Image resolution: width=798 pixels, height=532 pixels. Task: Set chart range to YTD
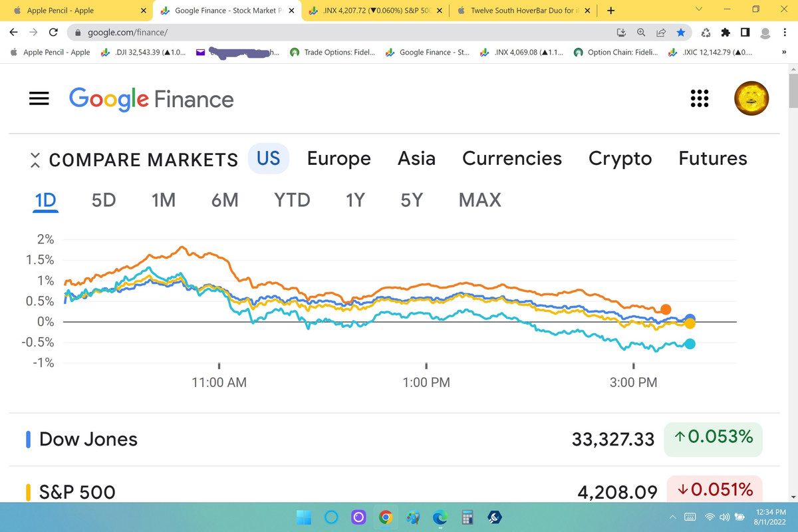point(292,200)
